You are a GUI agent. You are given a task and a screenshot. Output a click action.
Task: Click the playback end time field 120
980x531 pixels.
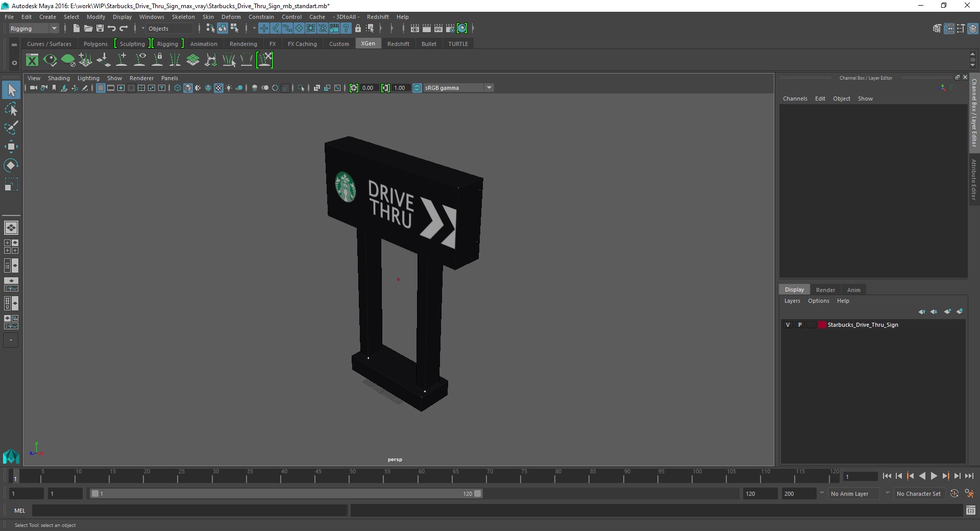click(760, 494)
